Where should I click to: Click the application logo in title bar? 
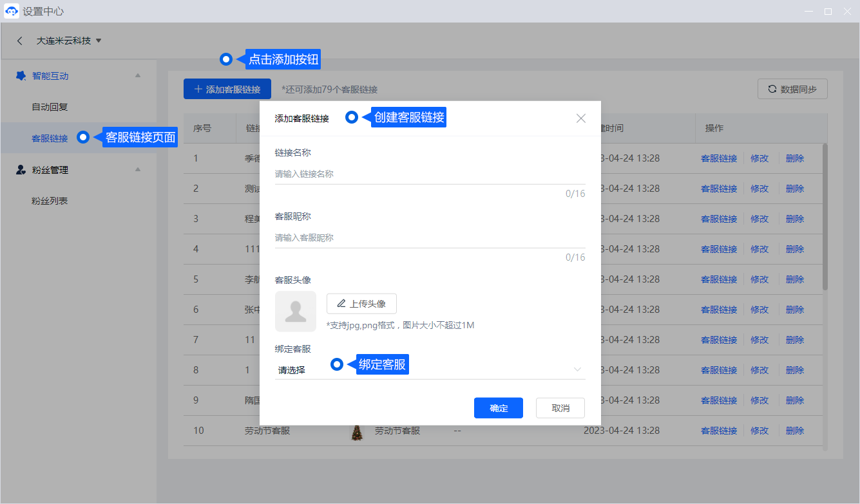click(x=11, y=12)
